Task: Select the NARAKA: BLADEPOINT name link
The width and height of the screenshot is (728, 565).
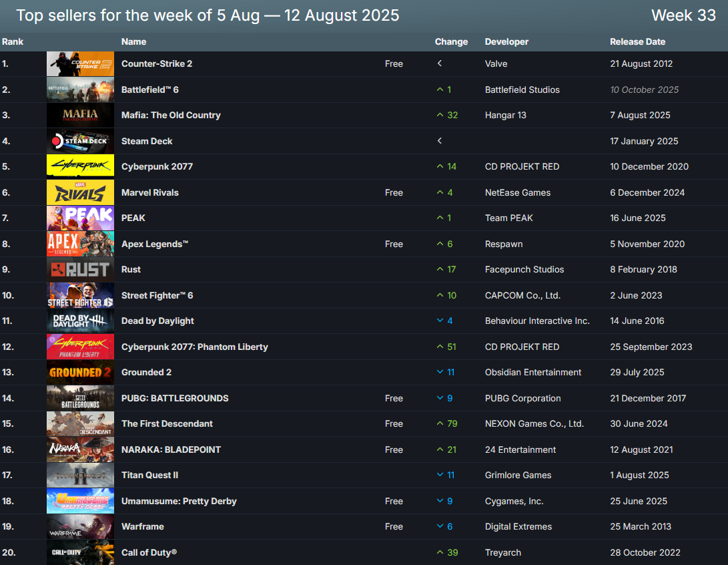Action: tap(171, 449)
